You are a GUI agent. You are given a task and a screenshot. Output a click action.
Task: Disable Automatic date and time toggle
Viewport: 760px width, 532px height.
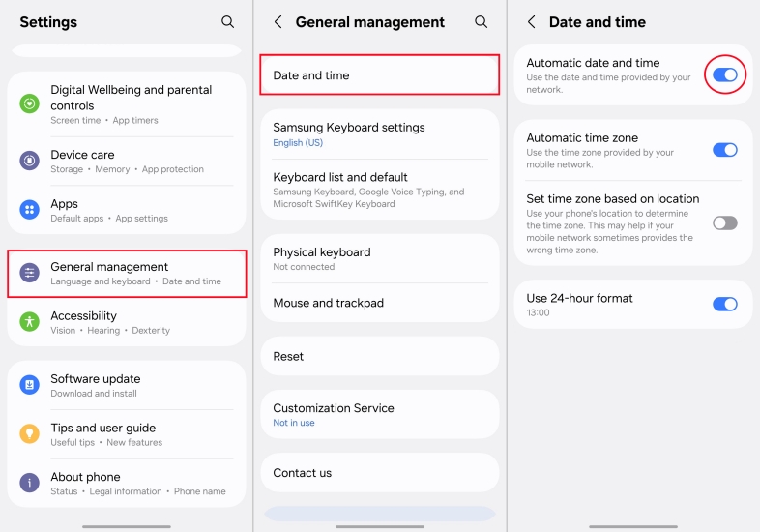click(x=724, y=74)
